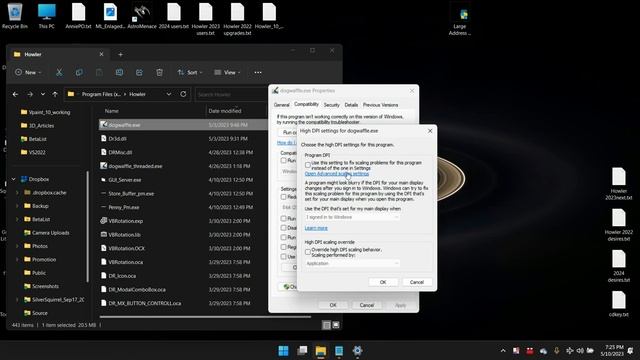Open This PC desktop icon

47,16
